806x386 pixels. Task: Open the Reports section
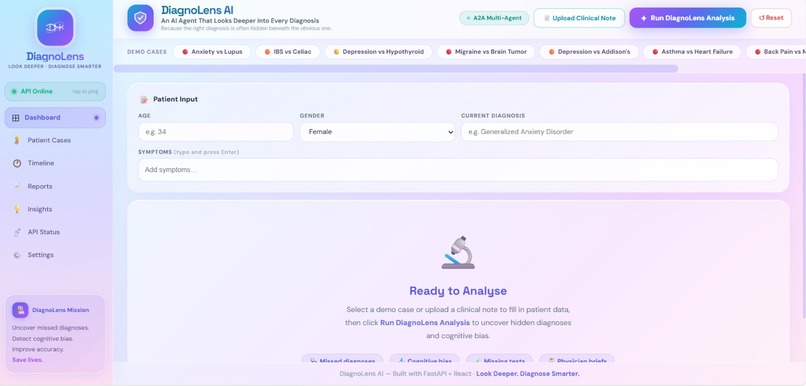[x=55, y=186]
